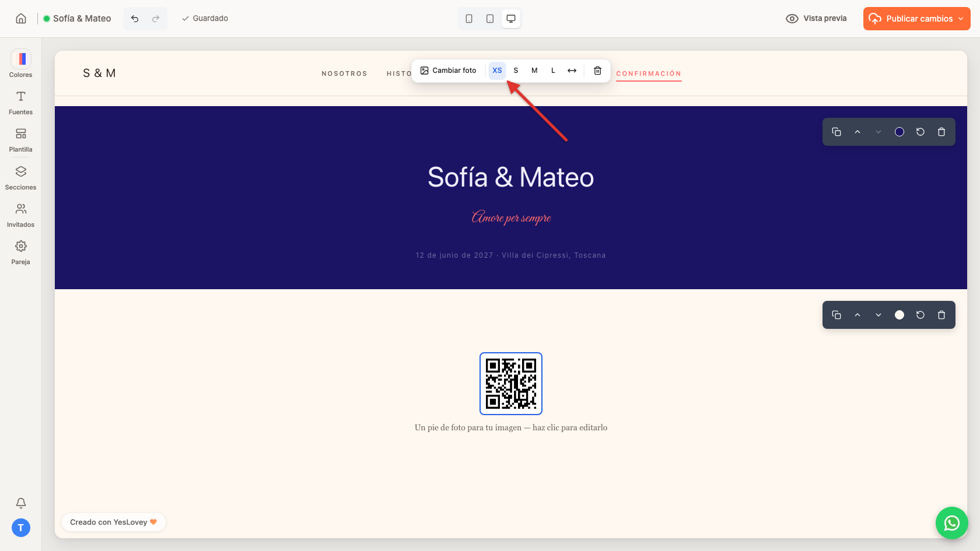Duplicate the QR image section
The width and height of the screenshot is (980, 551).
point(836,315)
